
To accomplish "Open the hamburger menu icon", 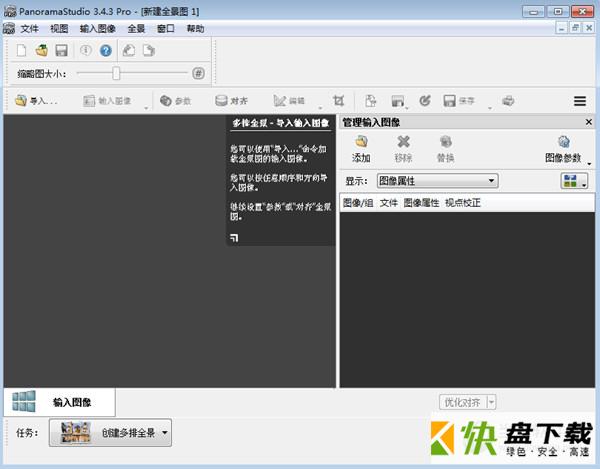I will click(x=580, y=101).
